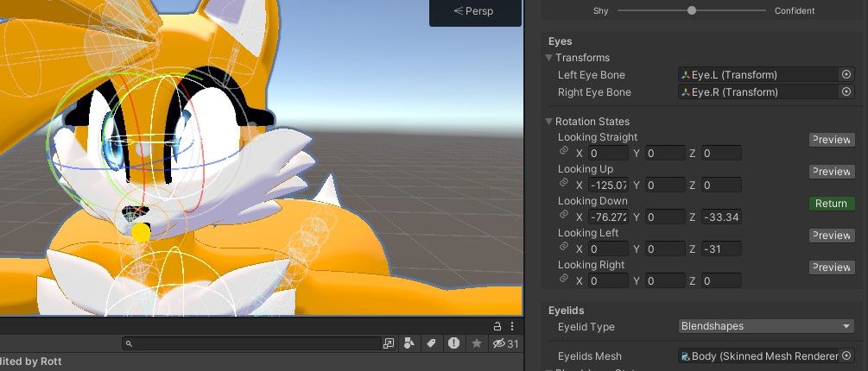Toggle the Project panel lock icon
868x371 pixels.
coord(497,325)
